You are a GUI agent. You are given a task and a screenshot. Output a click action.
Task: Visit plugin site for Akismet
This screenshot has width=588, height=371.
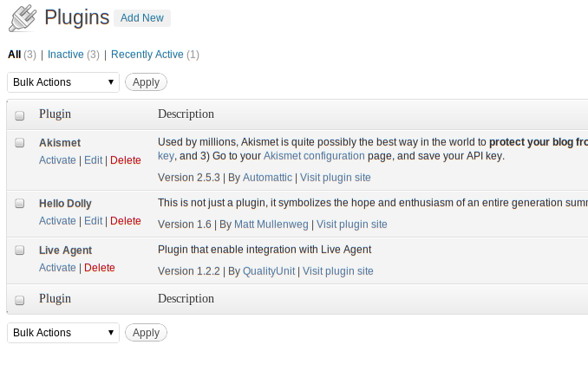tap(336, 178)
